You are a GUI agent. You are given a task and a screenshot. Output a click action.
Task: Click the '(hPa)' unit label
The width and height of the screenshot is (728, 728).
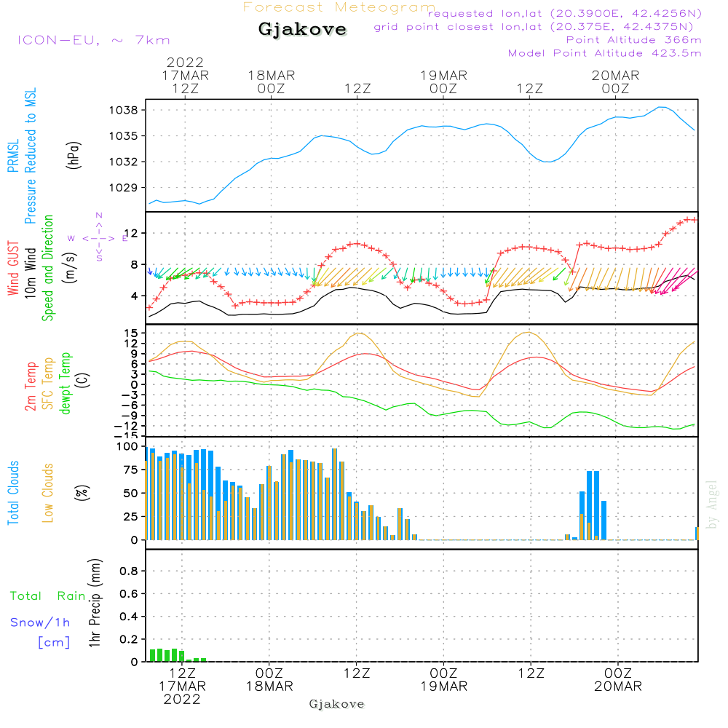pos(74,155)
